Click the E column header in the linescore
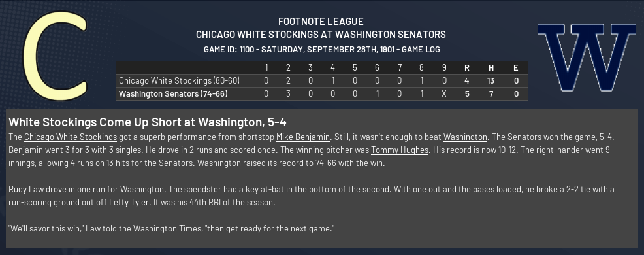This screenshot has width=644, height=255. [x=516, y=68]
